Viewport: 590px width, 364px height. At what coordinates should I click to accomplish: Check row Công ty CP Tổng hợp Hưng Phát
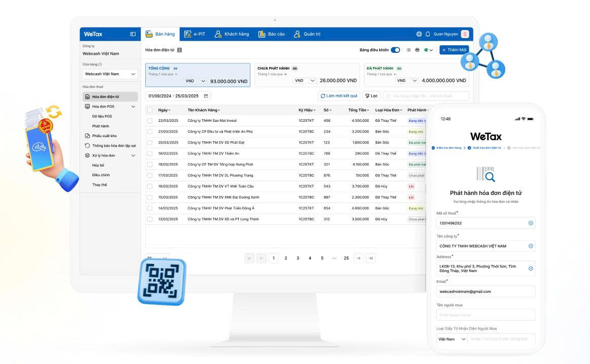(150, 164)
